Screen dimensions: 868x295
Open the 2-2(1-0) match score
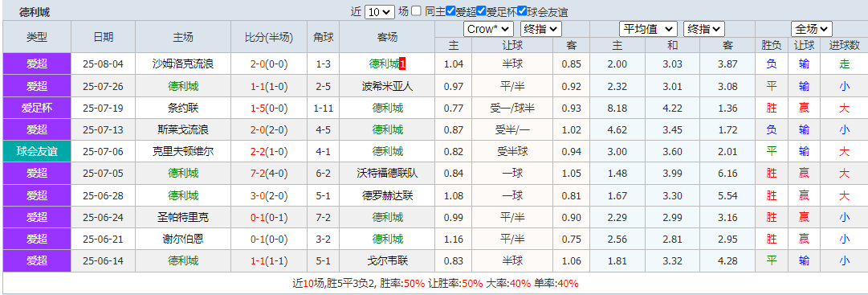pyautogui.click(x=269, y=151)
